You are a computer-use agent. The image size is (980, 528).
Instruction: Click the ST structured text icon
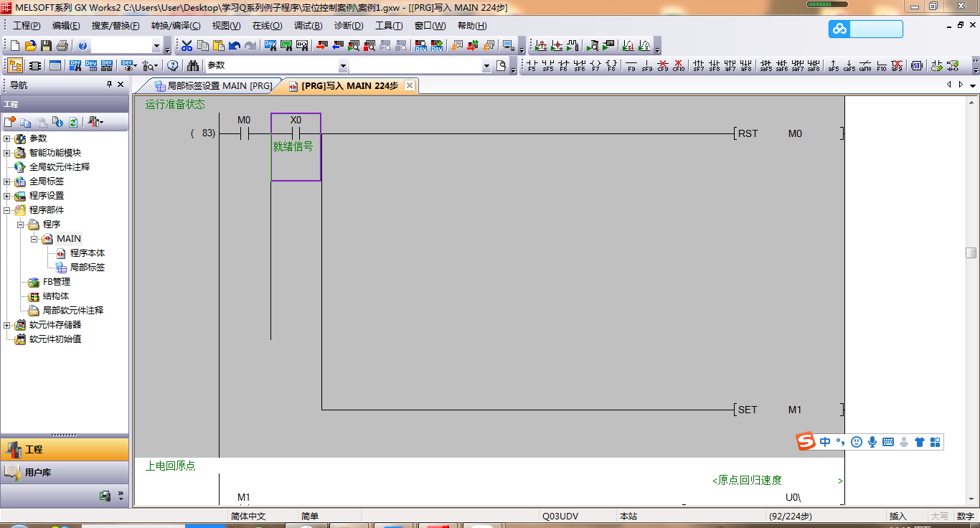pos(916,66)
